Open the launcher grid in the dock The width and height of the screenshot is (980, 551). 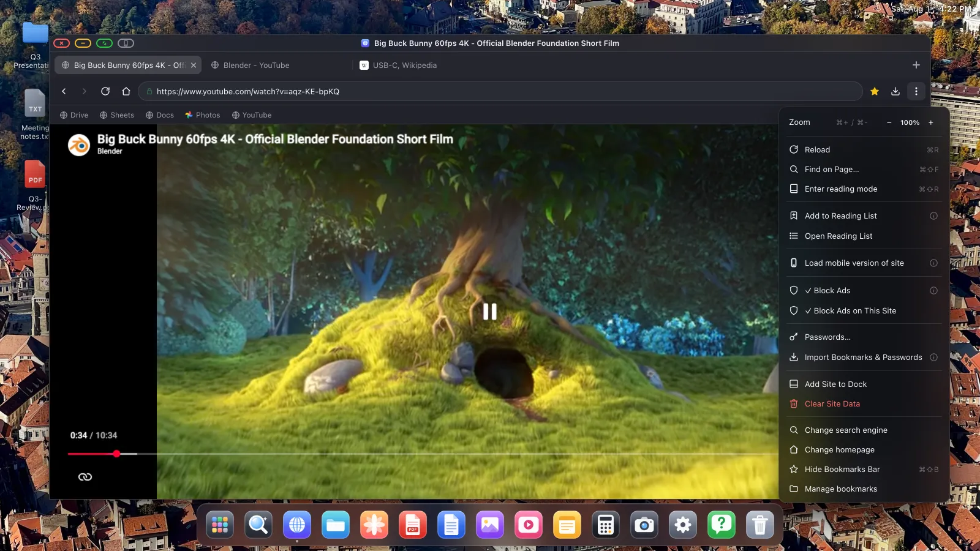220,525
